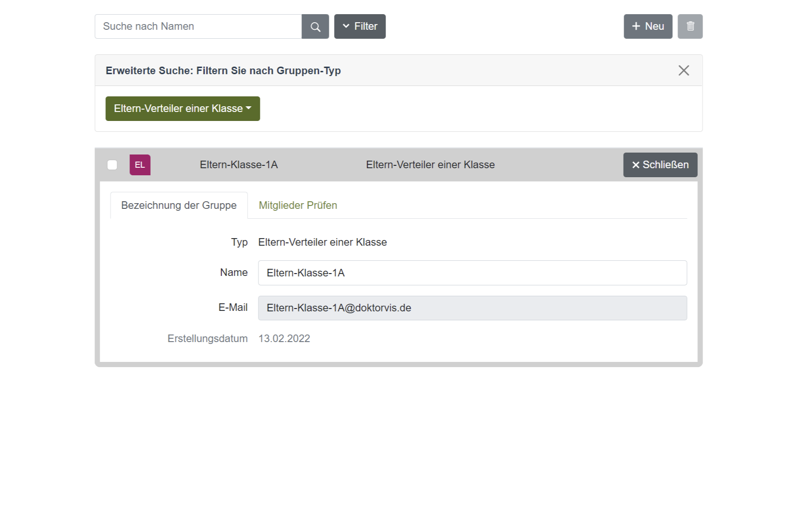Focus the Name input with Eltern-Klasse-1A
Screen dimensions: 798x532
(472, 273)
